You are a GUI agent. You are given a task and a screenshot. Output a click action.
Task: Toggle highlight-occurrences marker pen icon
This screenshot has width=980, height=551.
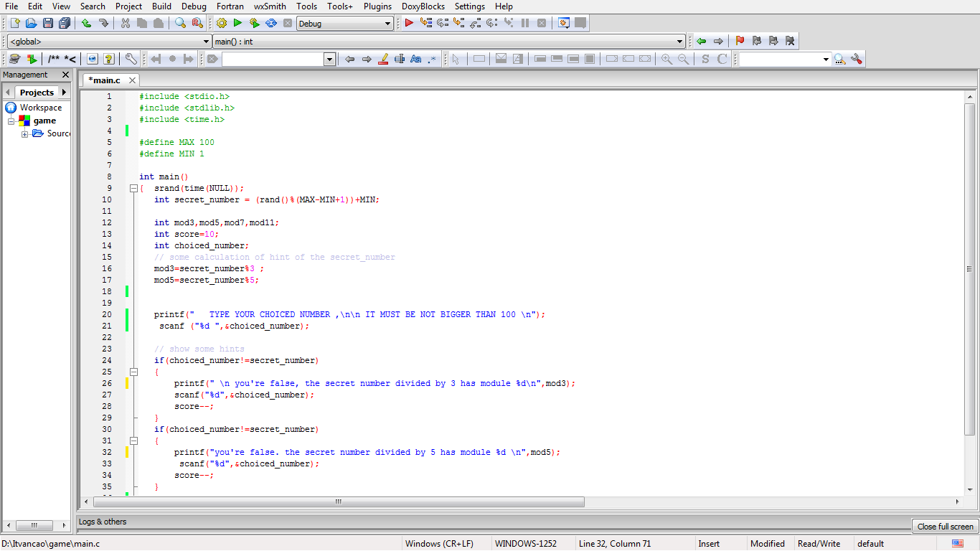[x=383, y=59]
